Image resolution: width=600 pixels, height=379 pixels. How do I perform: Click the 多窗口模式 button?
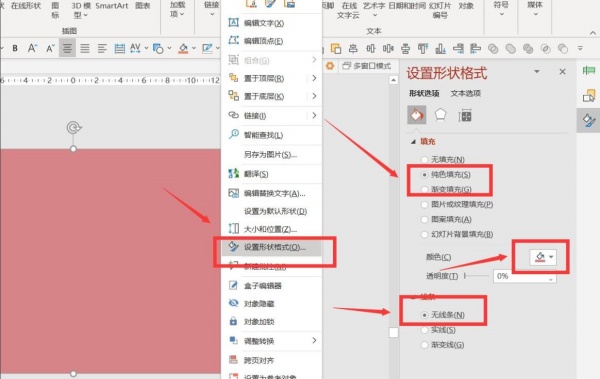click(x=367, y=66)
